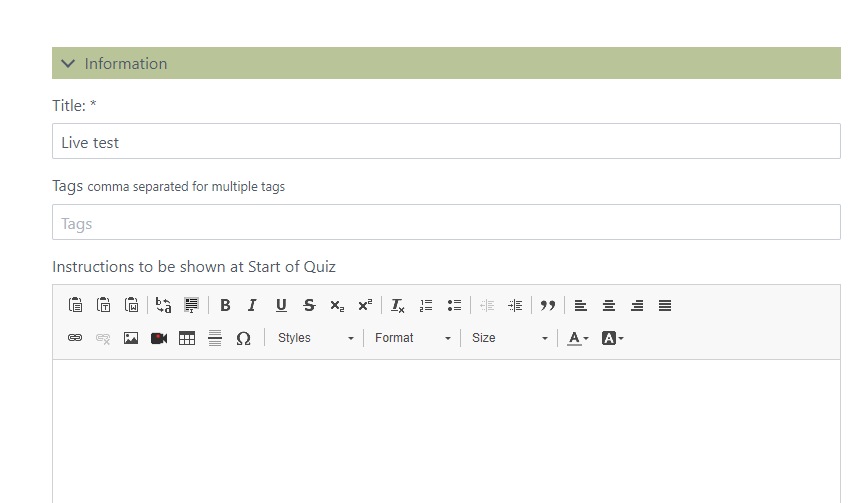Toggle bold formatting
This screenshot has height=503, width=868.
pyautogui.click(x=225, y=306)
